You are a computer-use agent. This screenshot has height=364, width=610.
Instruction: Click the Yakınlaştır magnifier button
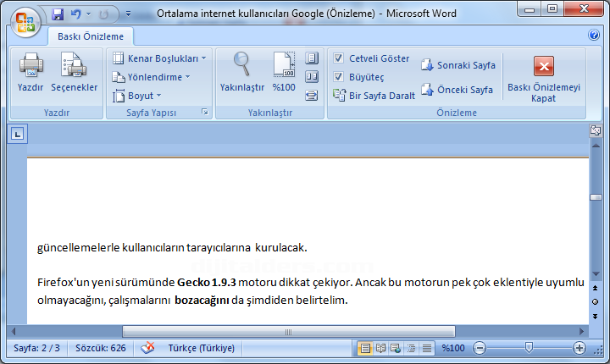pyautogui.click(x=242, y=72)
